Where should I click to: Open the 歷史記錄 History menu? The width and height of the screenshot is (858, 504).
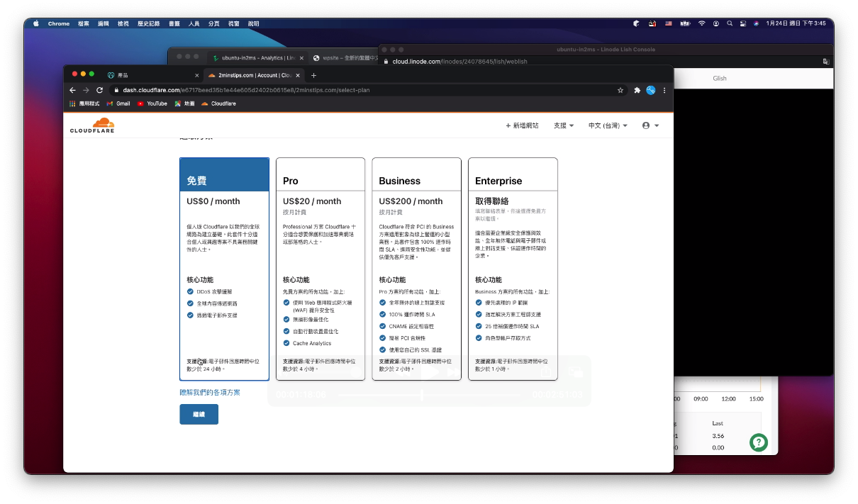[149, 23]
